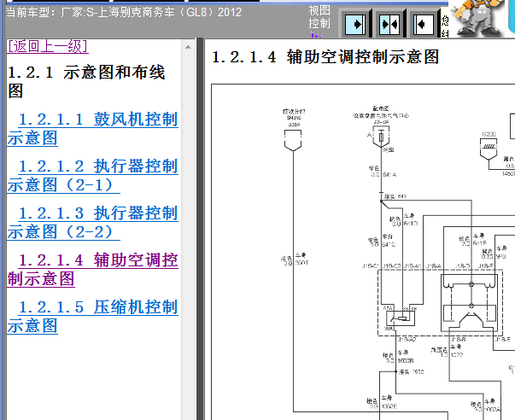Click the diagram title 1.2.1.4 辅助空调控制示意图
The image size is (515, 420).
[325, 57]
